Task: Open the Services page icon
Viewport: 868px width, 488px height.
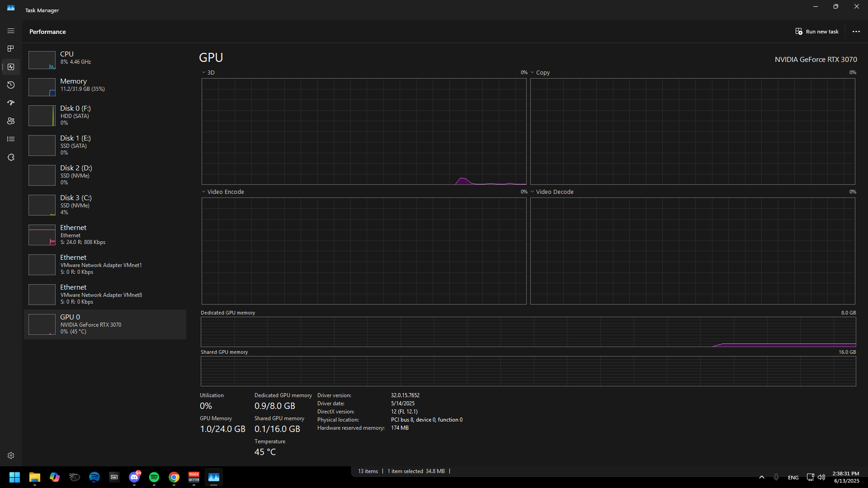Action: click(x=11, y=157)
